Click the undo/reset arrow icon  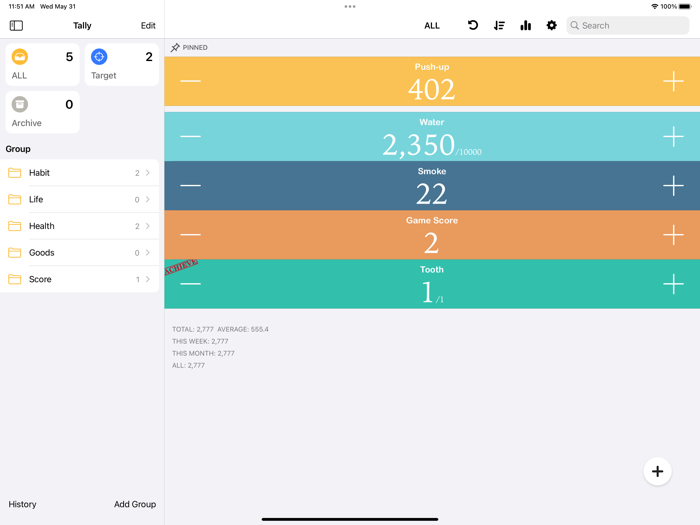tap(473, 25)
